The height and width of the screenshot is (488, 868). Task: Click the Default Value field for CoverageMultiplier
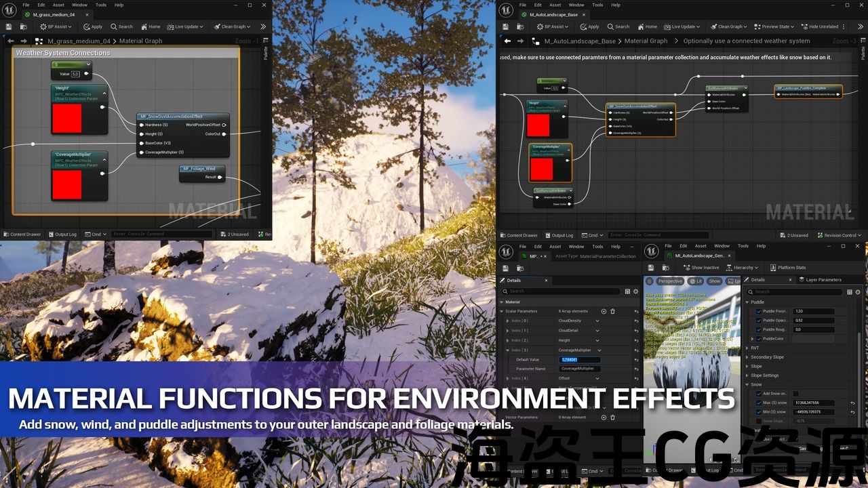(580, 360)
